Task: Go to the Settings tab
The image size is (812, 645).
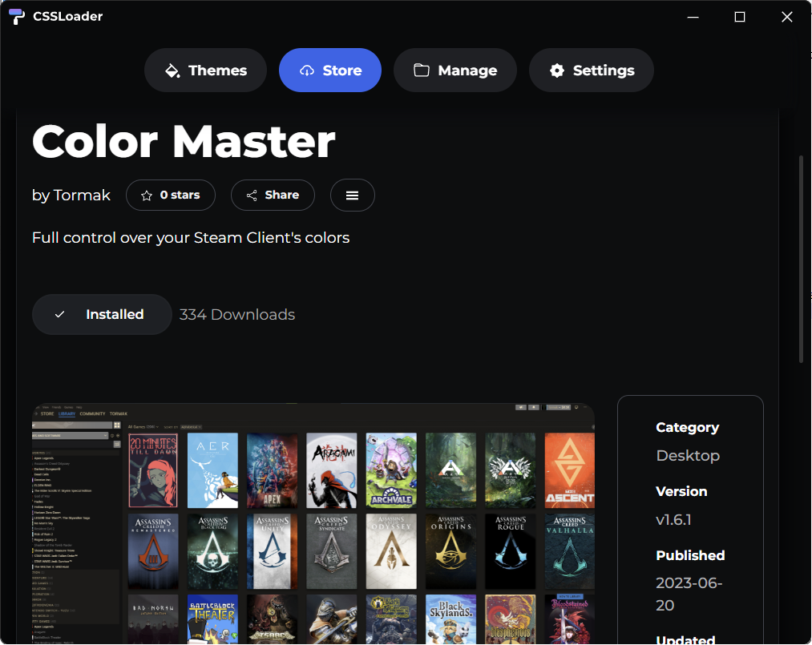Action: (x=592, y=70)
